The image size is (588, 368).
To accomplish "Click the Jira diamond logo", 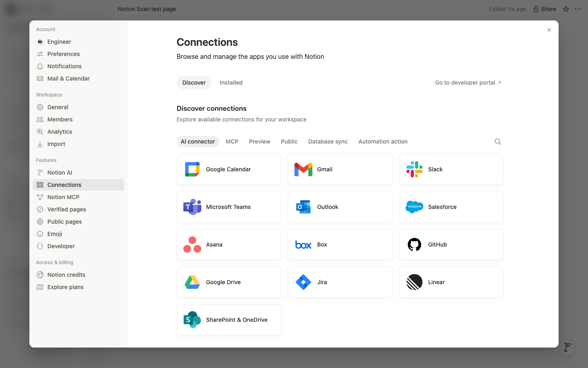I will [x=303, y=282].
